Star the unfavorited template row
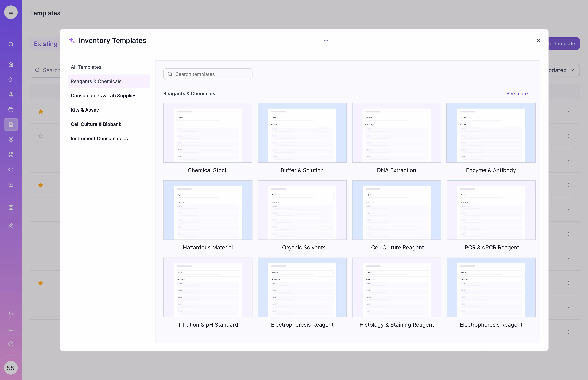588x380 pixels. click(41, 136)
